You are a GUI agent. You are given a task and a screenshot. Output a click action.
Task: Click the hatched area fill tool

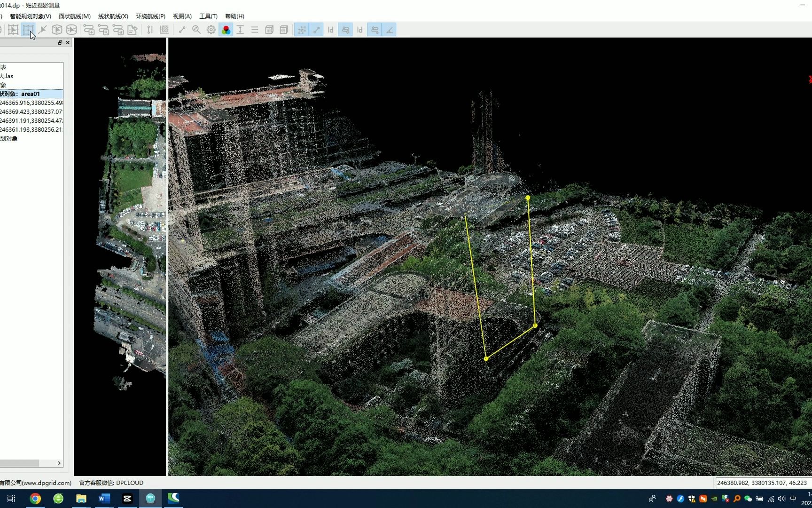point(164,30)
